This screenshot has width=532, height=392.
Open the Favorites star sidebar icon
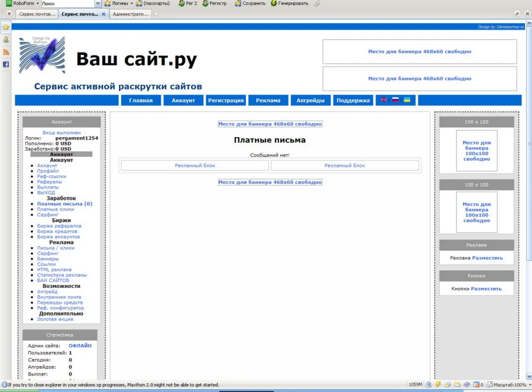pos(6,27)
